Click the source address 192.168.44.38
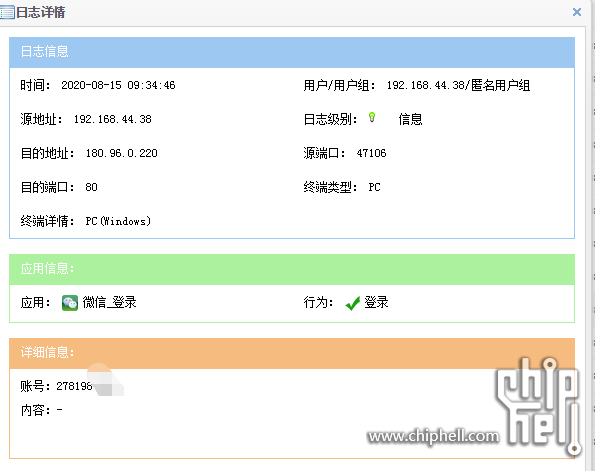 113,119
